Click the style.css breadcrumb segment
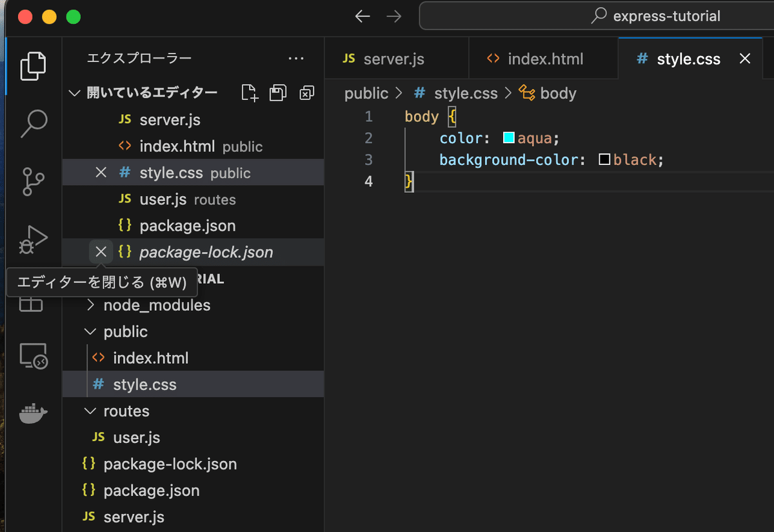774x532 pixels. point(455,94)
